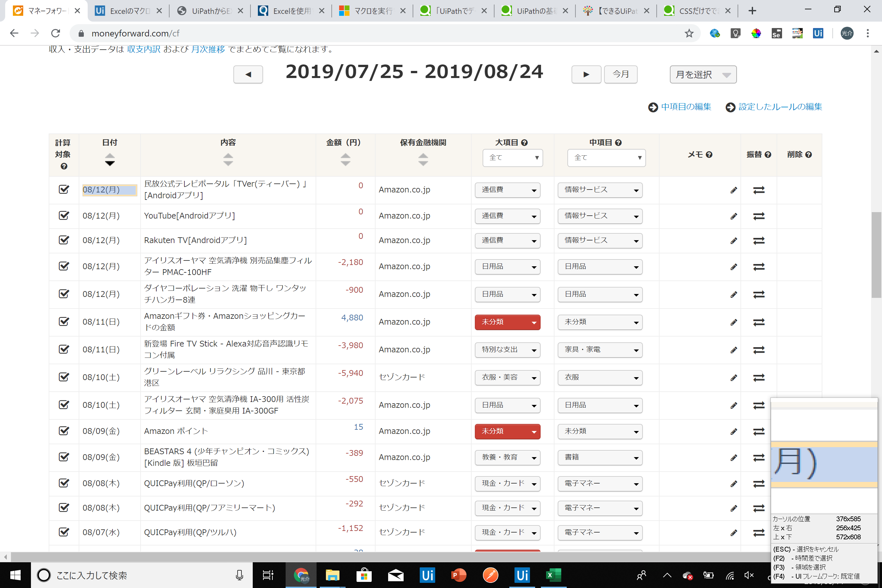
Task: Launch UiPath from the taskbar
Action: [427, 575]
